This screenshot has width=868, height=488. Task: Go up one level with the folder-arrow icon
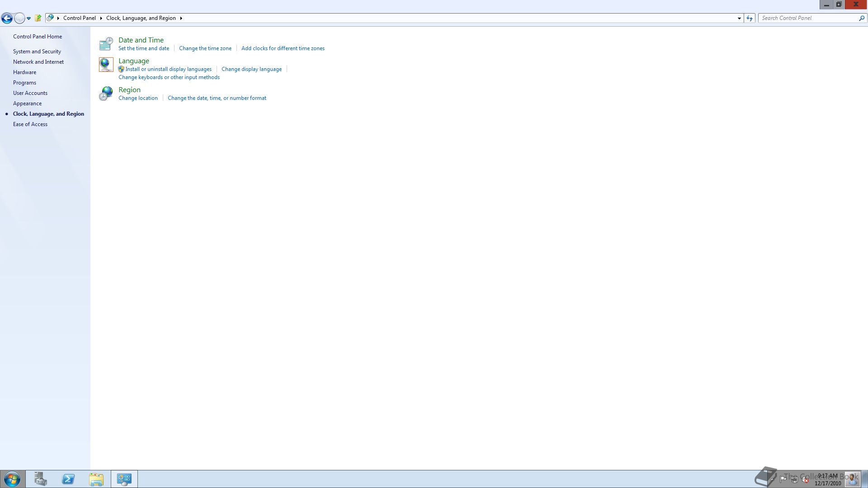click(x=38, y=18)
